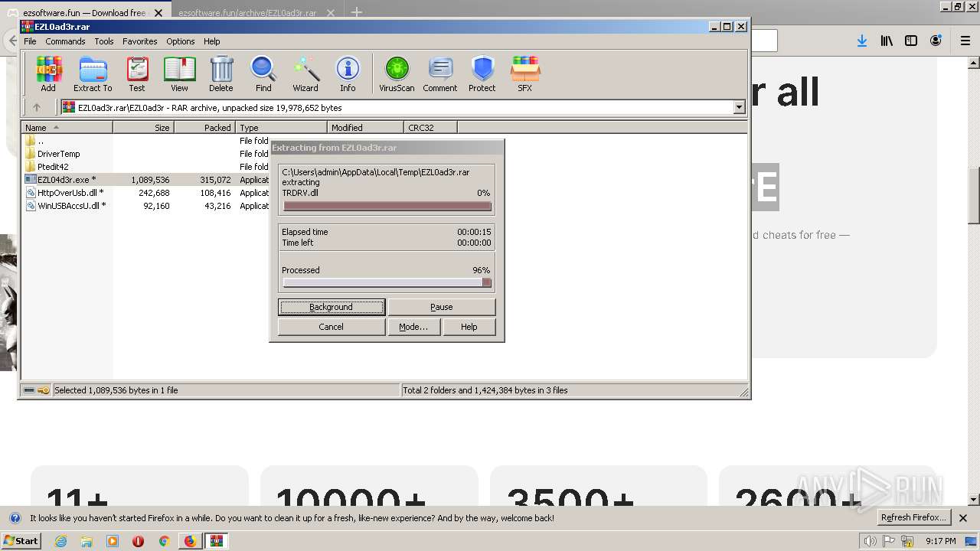
Task: Open the Tools menu
Action: click(x=104, y=41)
